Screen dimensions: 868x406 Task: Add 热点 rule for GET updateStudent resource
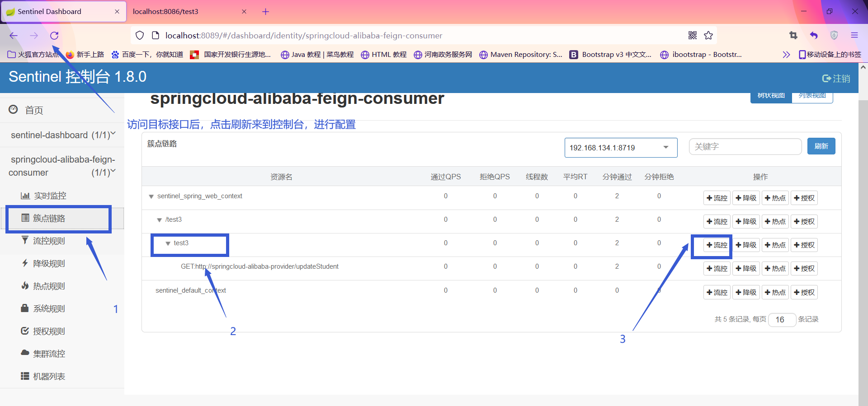coord(775,268)
